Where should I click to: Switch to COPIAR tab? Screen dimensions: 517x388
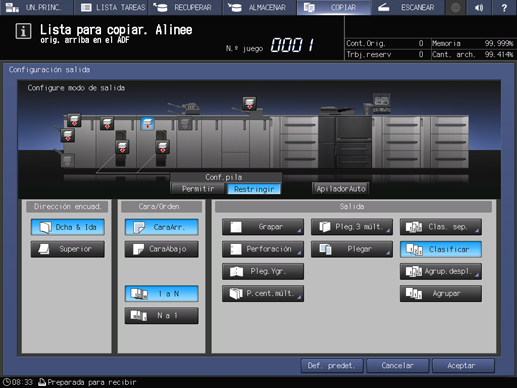pos(334,7)
